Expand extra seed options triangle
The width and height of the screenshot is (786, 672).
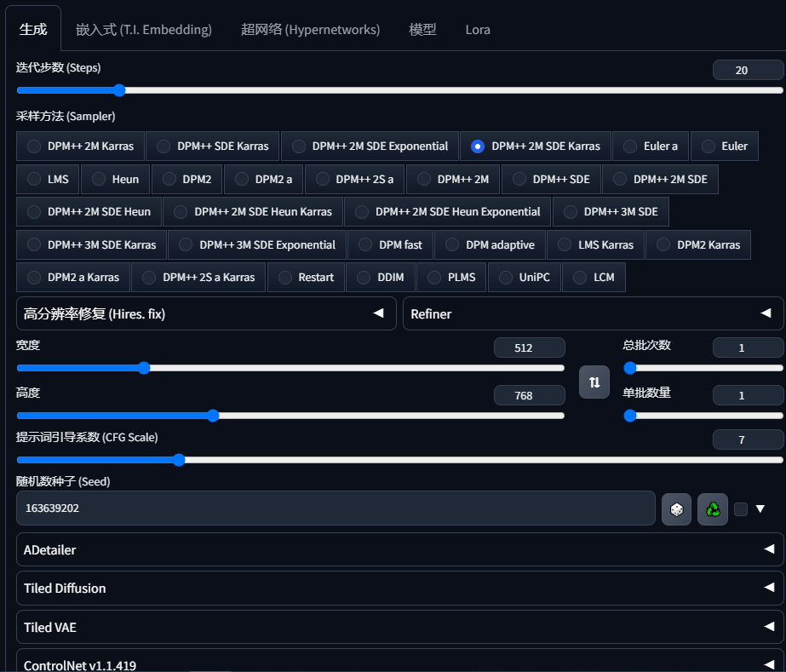point(760,509)
